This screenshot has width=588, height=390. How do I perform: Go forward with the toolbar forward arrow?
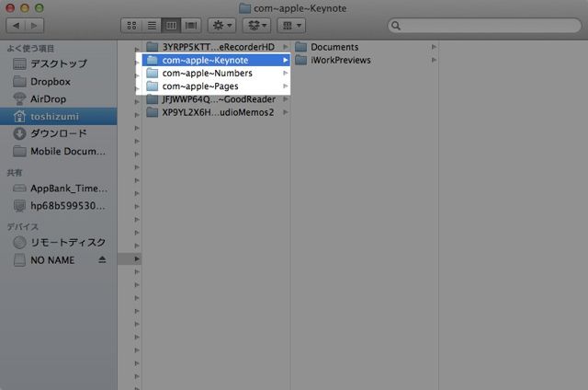(34, 26)
